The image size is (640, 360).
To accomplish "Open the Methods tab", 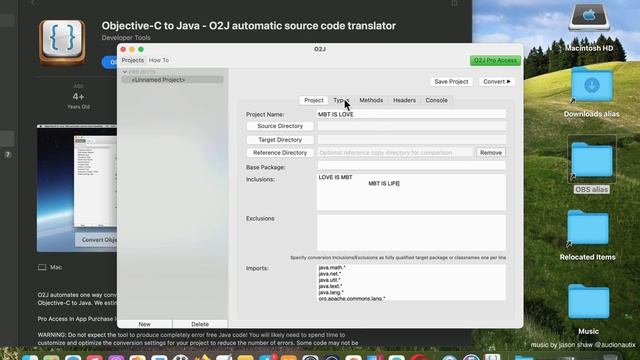I will pos(371,100).
